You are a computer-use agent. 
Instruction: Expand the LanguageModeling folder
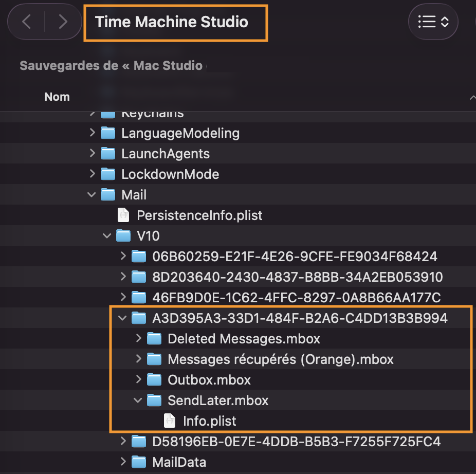click(92, 133)
